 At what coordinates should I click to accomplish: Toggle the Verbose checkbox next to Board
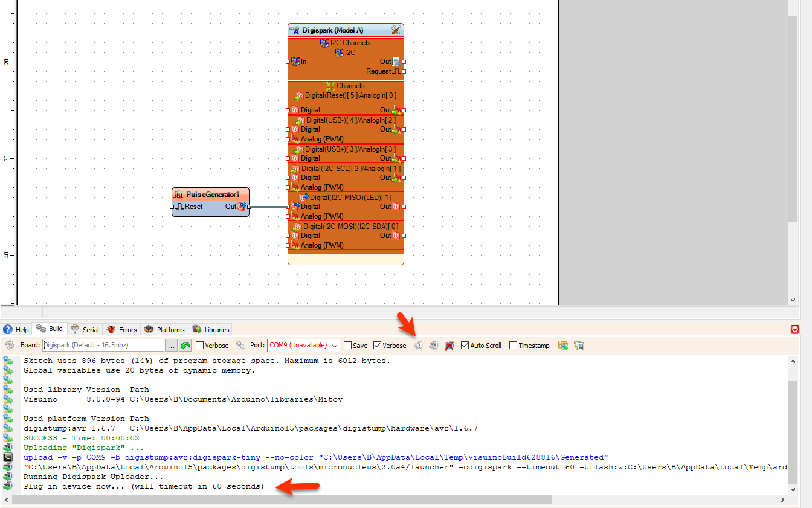pos(200,346)
